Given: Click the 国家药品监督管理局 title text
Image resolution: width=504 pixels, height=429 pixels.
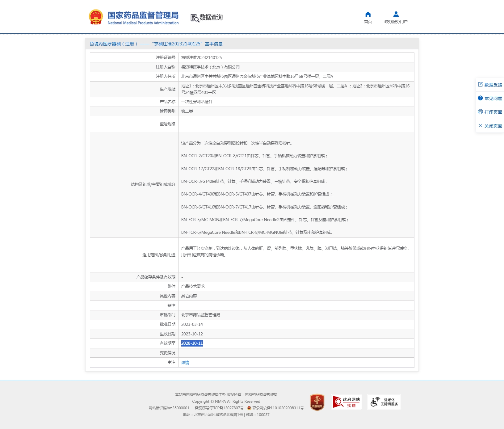Looking at the screenshot, I should [143, 15].
